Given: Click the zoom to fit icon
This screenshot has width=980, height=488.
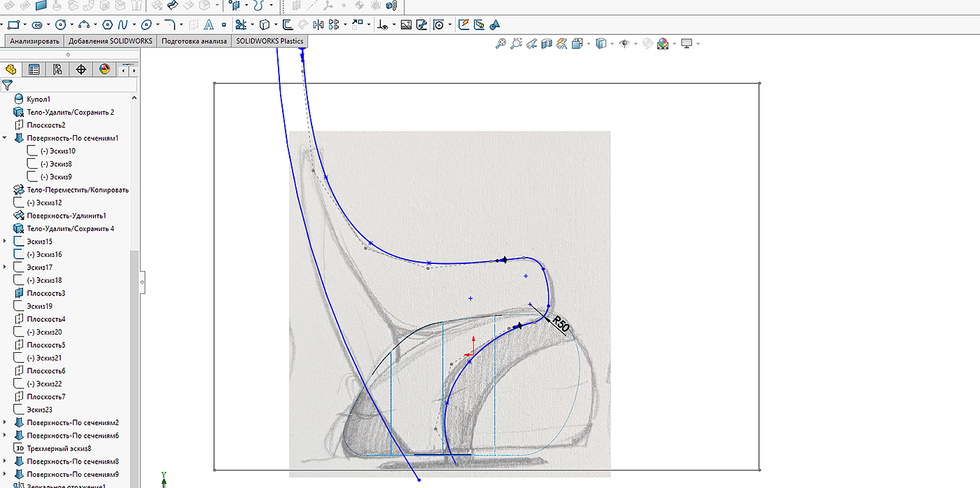Looking at the screenshot, I should (500, 44).
